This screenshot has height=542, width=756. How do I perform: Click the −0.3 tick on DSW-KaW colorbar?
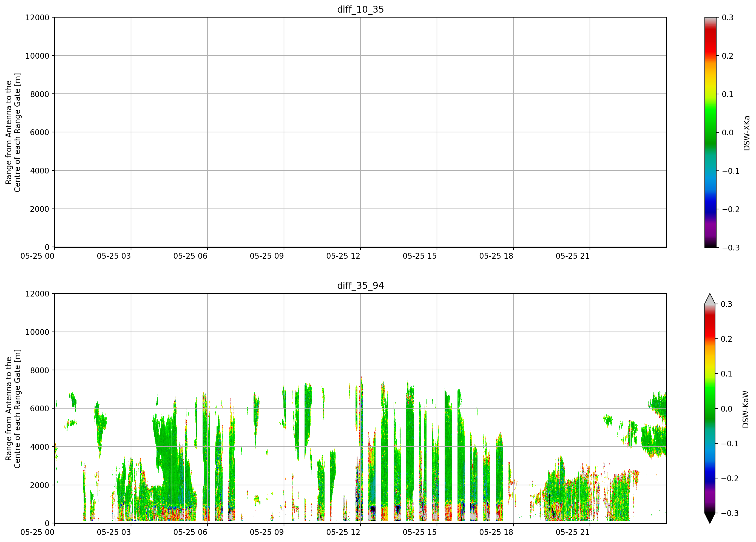[x=730, y=513]
